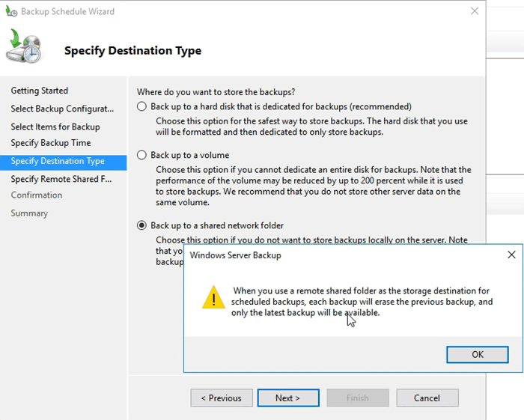The height and width of the screenshot is (420, 524).
Task: Select back up to dedicated hard disk option
Action: pos(142,106)
